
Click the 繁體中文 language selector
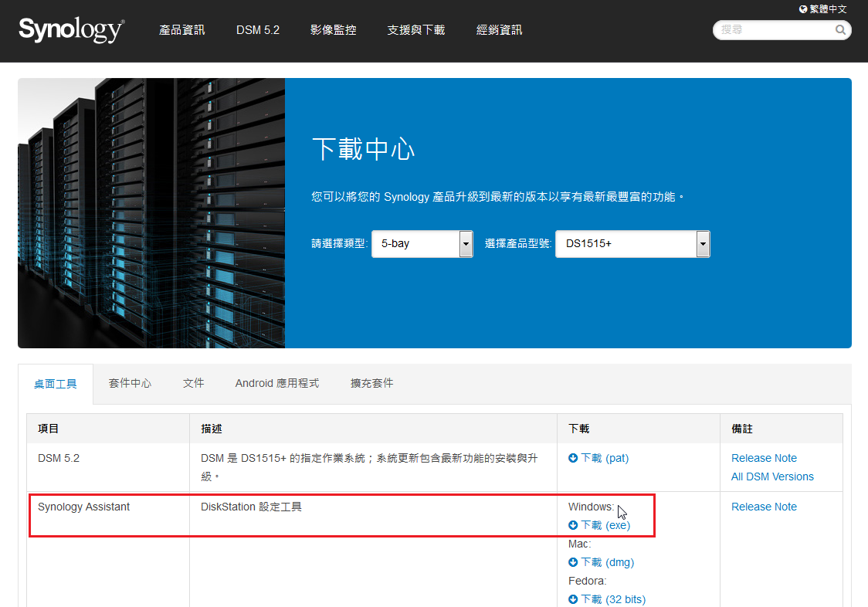click(x=823, y=9)
